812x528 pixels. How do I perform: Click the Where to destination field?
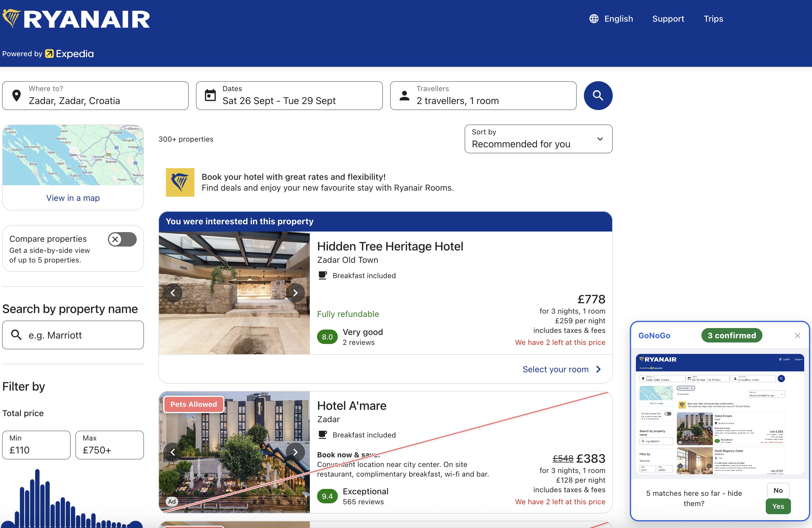[95, 96]
